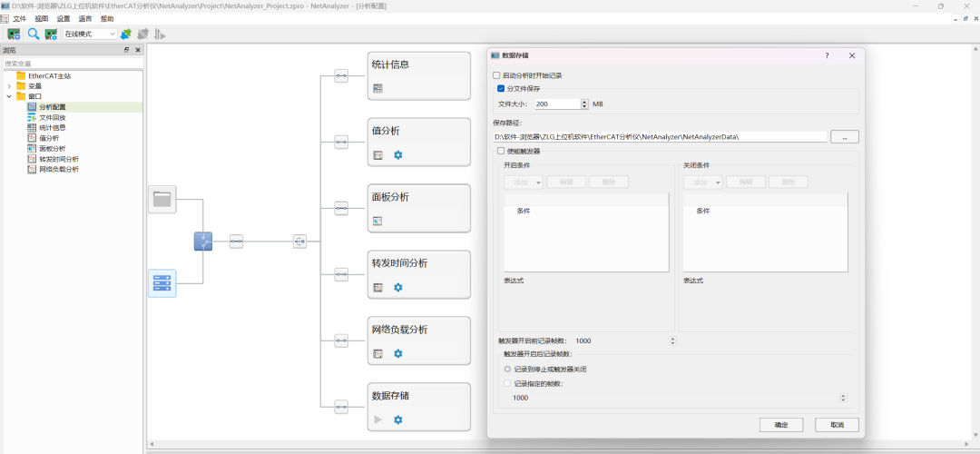The height and width of the screenshot is (454, 980).
Task: Click the 文件大小 value field showing 200
Action: (556, 104)
